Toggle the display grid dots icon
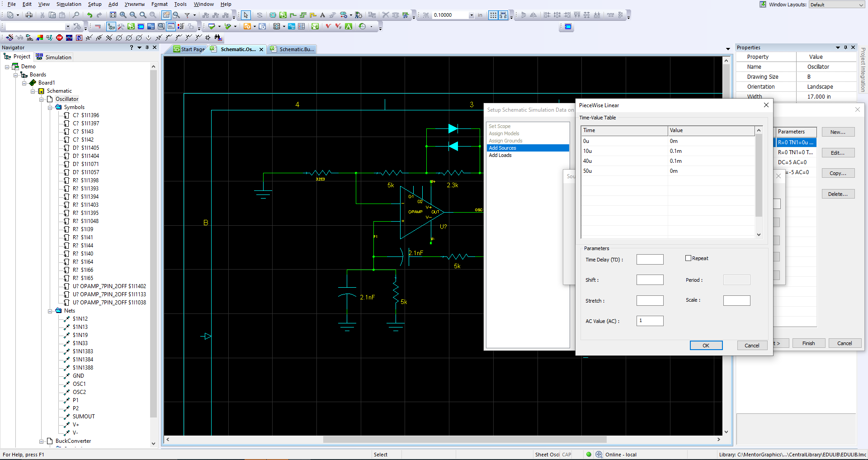 point(493,15)
